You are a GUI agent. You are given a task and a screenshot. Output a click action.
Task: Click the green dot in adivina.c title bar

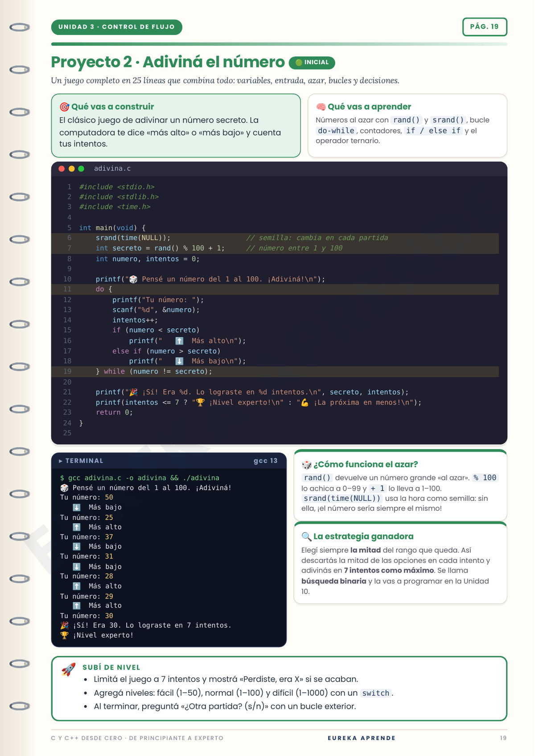(81, 169)
